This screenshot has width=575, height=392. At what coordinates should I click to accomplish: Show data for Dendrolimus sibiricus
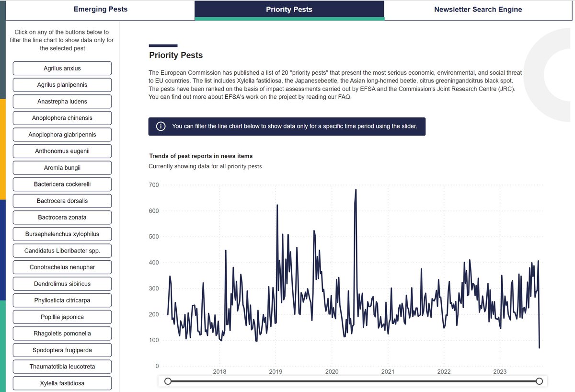click(62, 284)
